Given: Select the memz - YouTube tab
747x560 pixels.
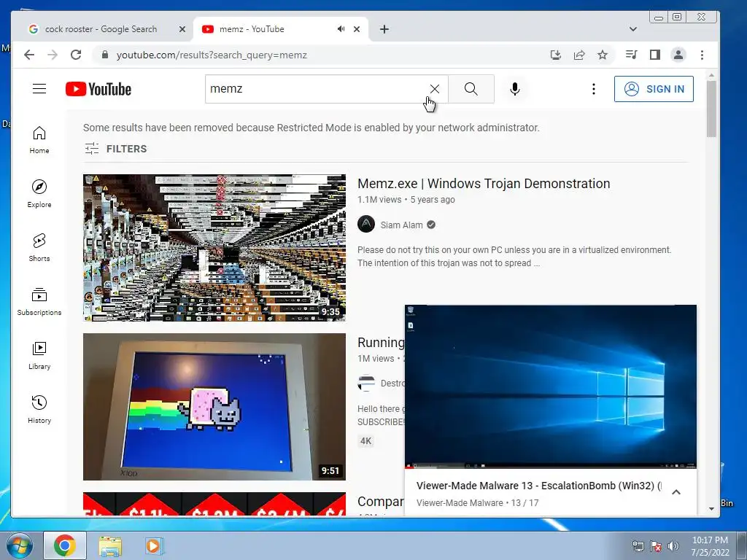Looking at the screenshot, I should [252, 29].
